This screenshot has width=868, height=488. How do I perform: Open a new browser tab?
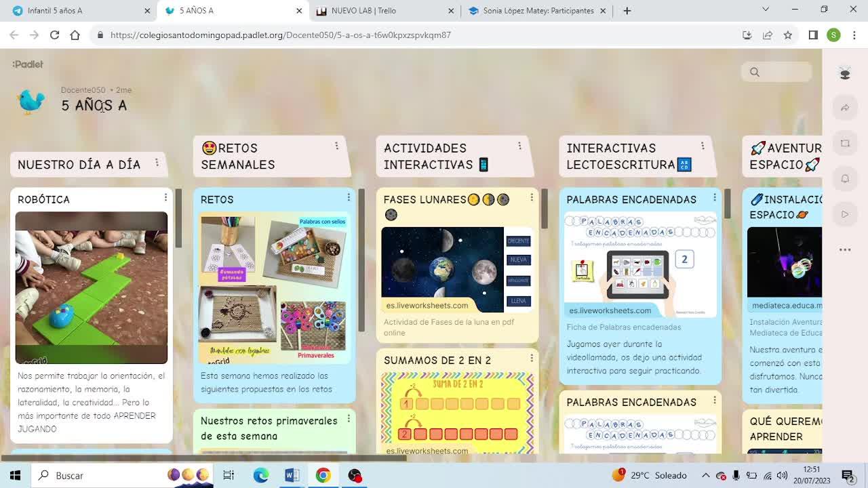(x=627, y=11)
